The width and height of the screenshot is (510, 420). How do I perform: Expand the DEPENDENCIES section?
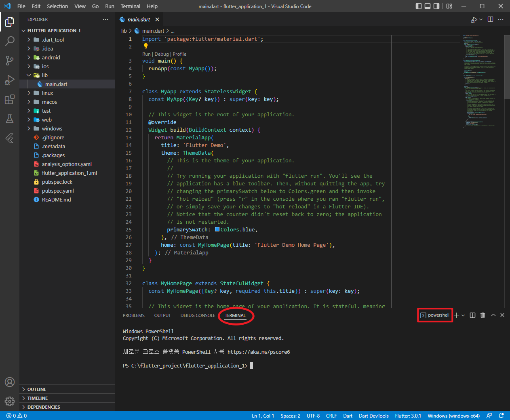(x=67, y=407)
